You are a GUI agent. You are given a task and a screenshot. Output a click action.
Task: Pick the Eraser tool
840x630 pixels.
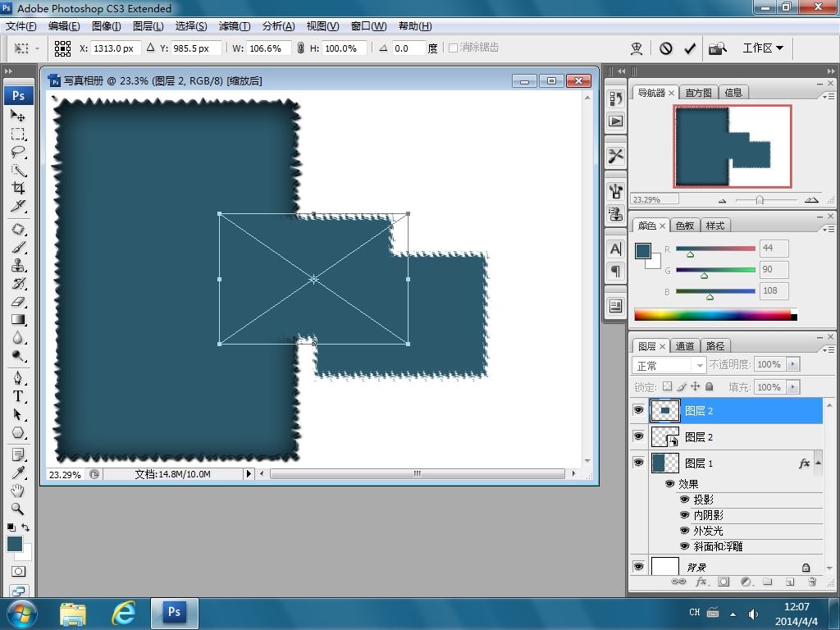18,302
